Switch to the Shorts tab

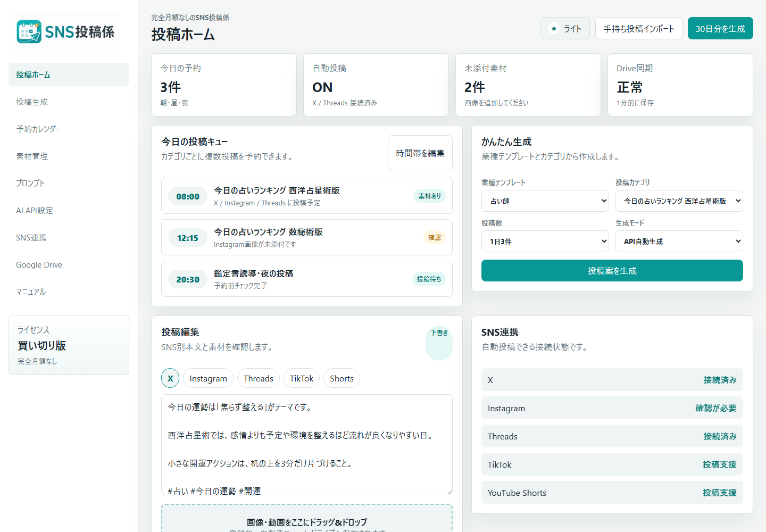coord(342,378)
